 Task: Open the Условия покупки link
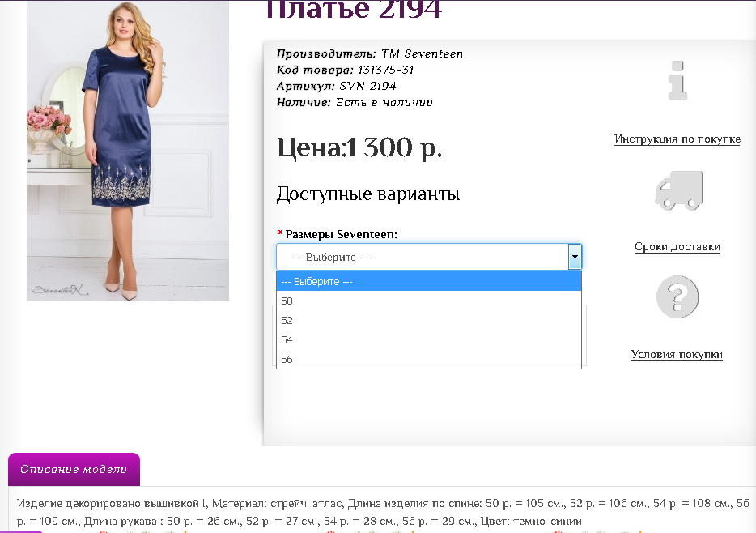click(x=677, y=354)
